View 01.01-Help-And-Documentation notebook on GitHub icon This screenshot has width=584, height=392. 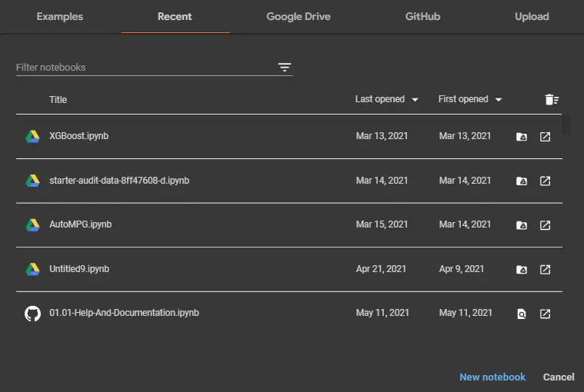522,314
